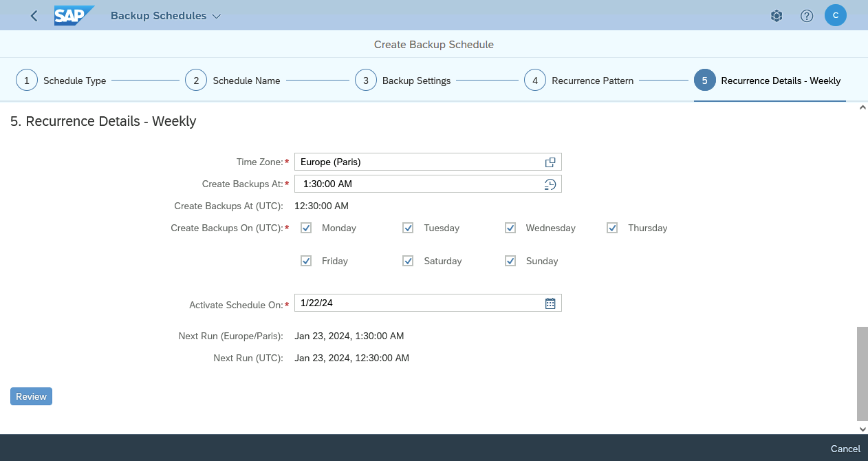
Task: Select step 1 Schedule Type
Action: (26, 80)
